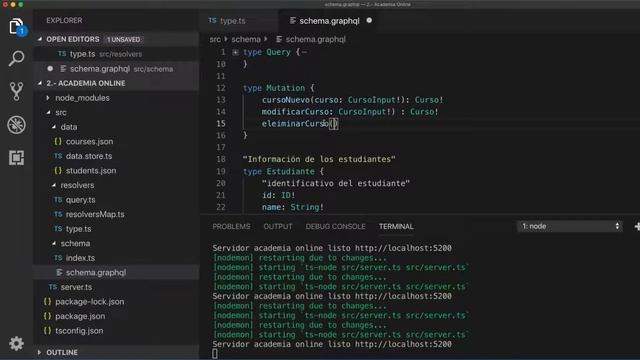Click the 'name: String!' line

pyautogui.click(x=293, y=207)
